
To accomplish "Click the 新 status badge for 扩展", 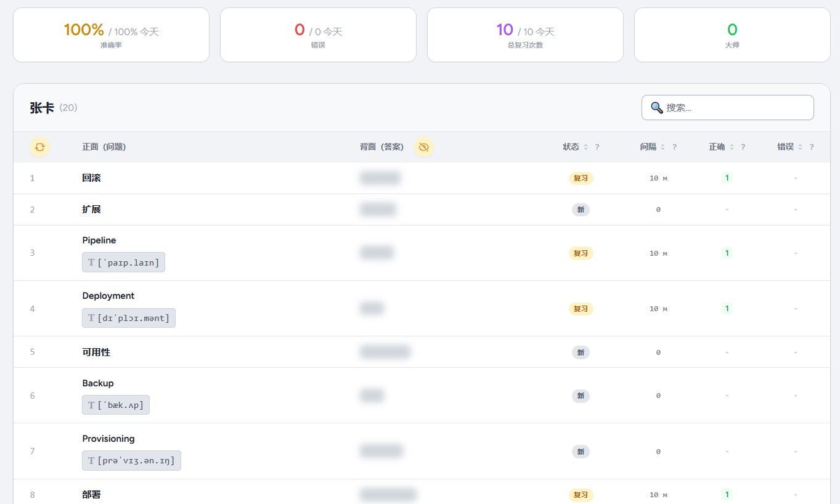I will tap(581, 210).
